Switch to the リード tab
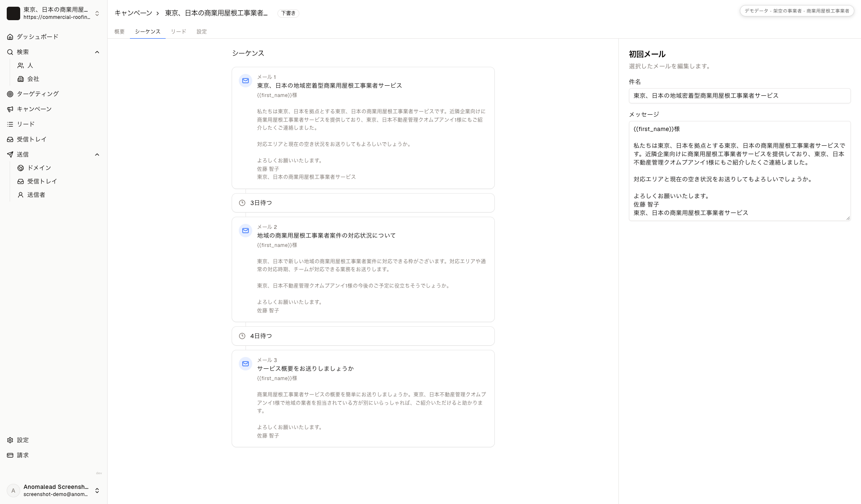The width and height of the screenshot is (861, 504). pyautogui.click(x=178, y=31)
